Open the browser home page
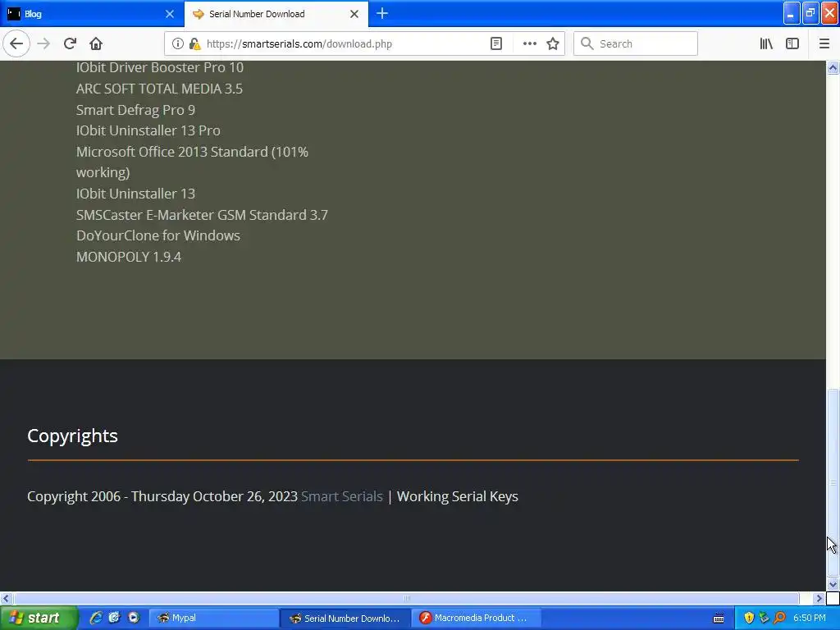The width and height of the screenshot is (840, 630). (96, 44)
